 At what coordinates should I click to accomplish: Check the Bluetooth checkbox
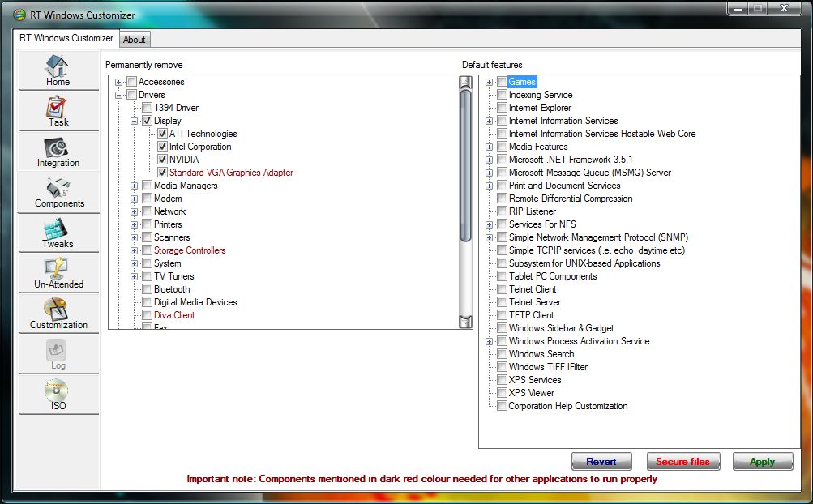tap(148, 288)
